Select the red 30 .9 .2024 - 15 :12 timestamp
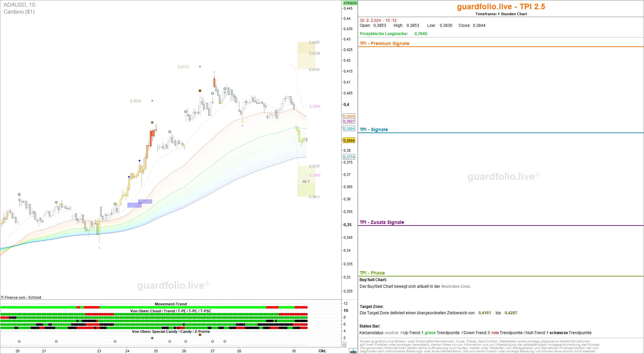 pyautogui.click(x=378, y=21)
